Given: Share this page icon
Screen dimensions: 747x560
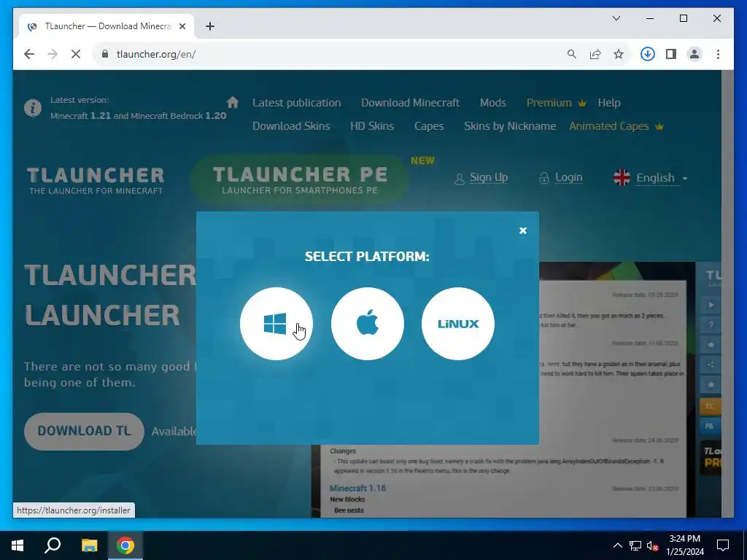Looking at the screenshot, I should (595, 54).
